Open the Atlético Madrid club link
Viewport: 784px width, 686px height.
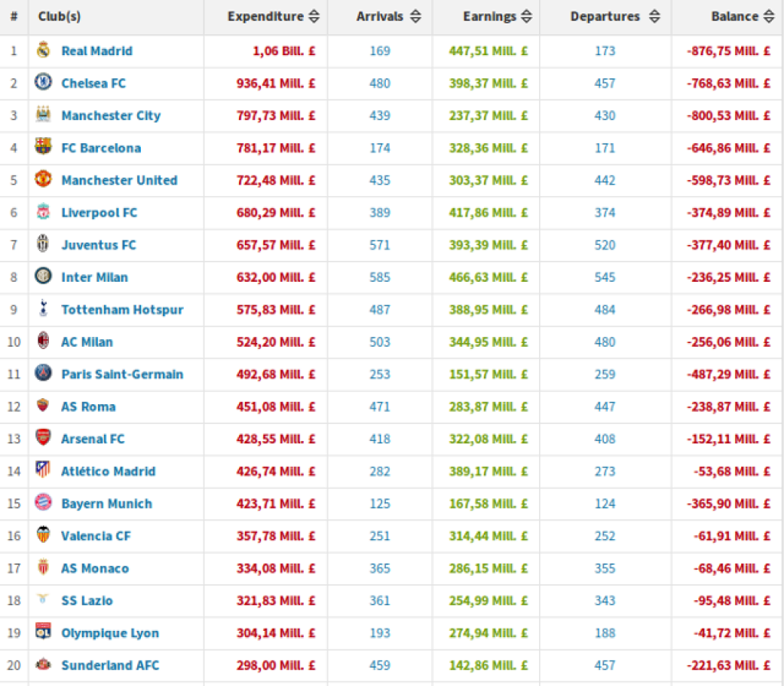109,471
